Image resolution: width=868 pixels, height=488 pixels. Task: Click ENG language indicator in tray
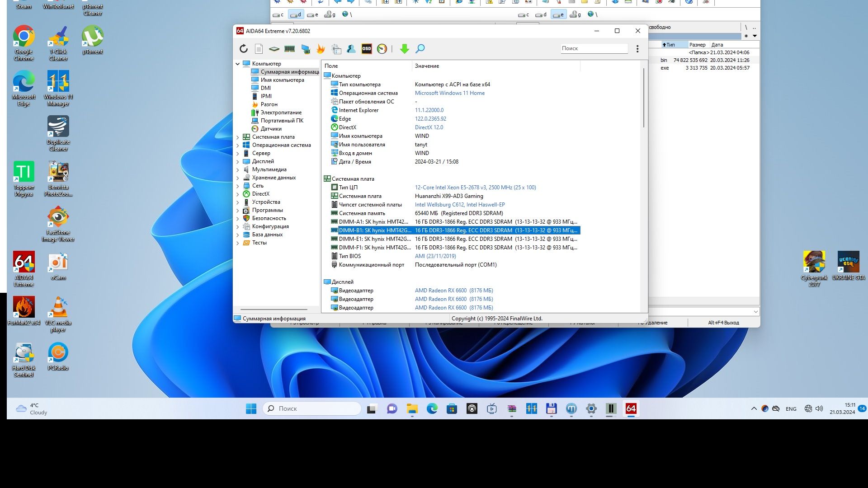[791, 409]
